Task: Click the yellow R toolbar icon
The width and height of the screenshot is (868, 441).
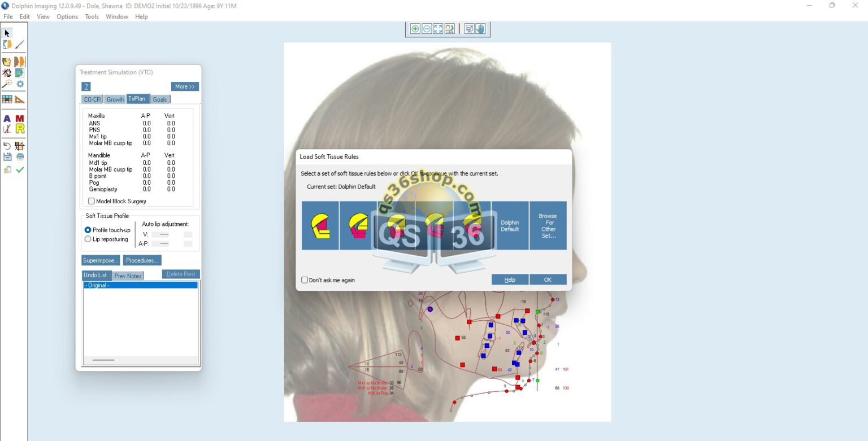Action: click(x=20, y=129)
